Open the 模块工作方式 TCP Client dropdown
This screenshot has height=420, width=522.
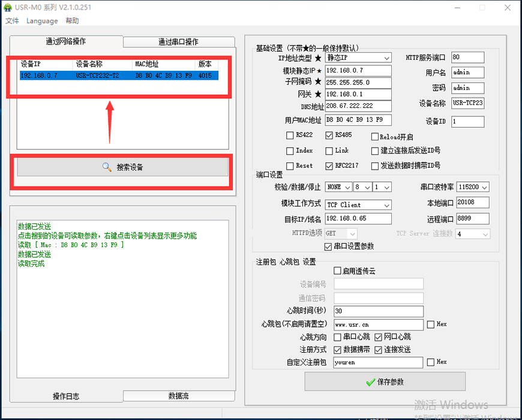click(386, 205)
